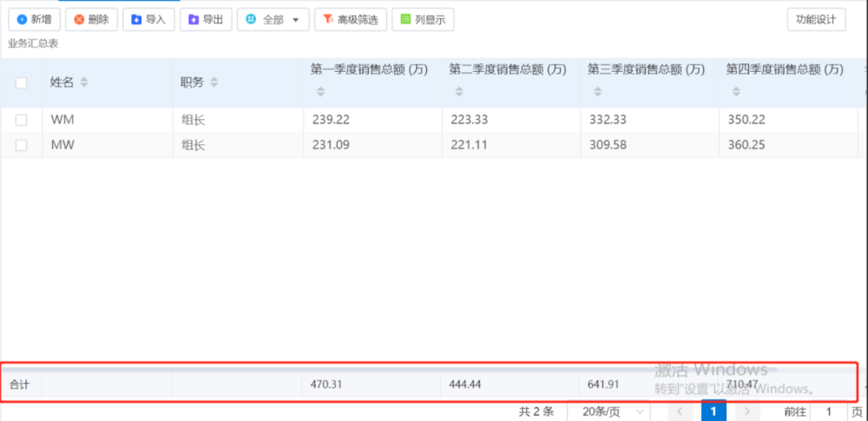Click the 导入 (import) icon button
868x421 pixels.
(x=148, y=19)
